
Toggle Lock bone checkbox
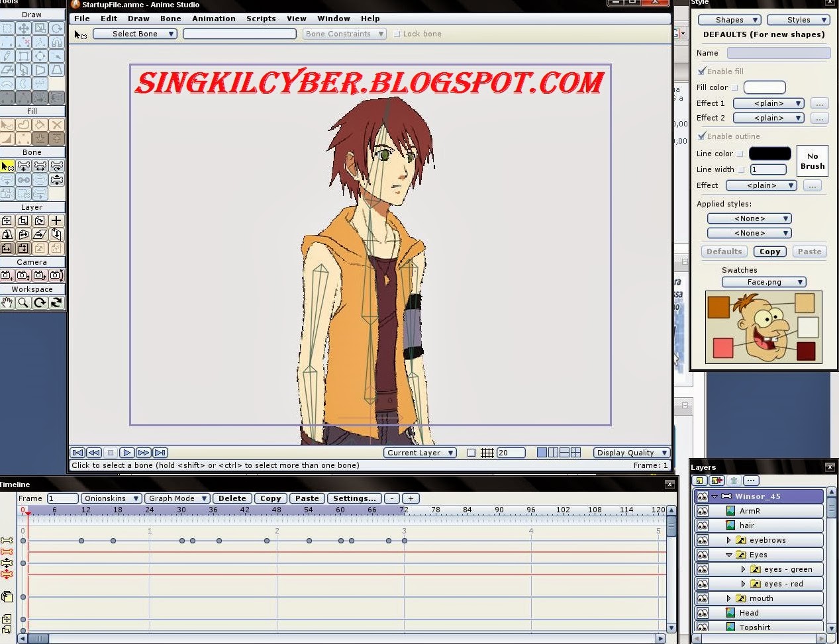point(398,34)
